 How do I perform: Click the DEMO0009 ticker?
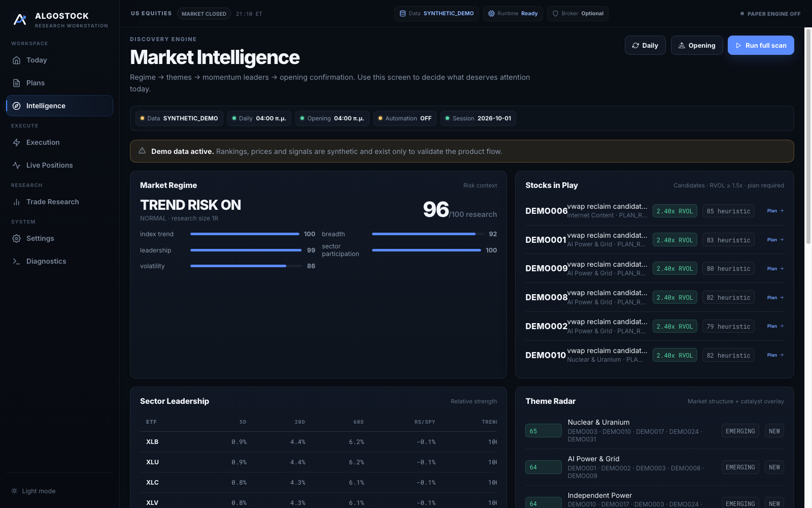tap(546, 269)
